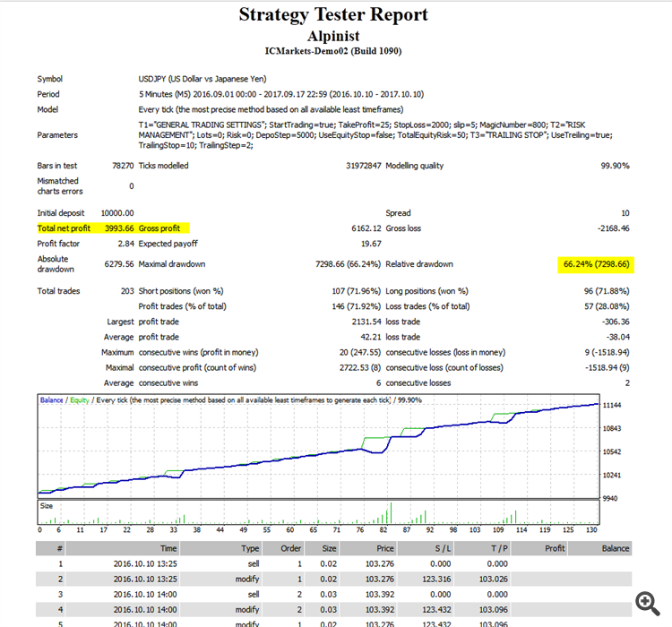Click the Expected payoff value 19.67
Viewport: 672px width, 627px height.
(x=371, y=244)
